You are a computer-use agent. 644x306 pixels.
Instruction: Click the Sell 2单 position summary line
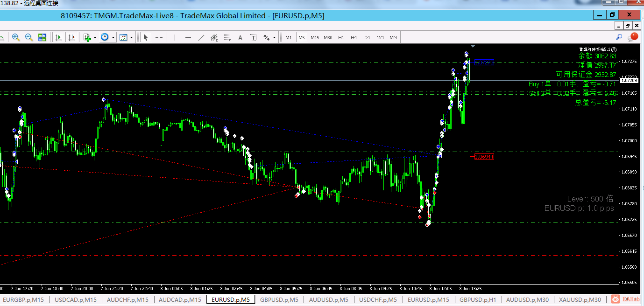click(573, 93)
